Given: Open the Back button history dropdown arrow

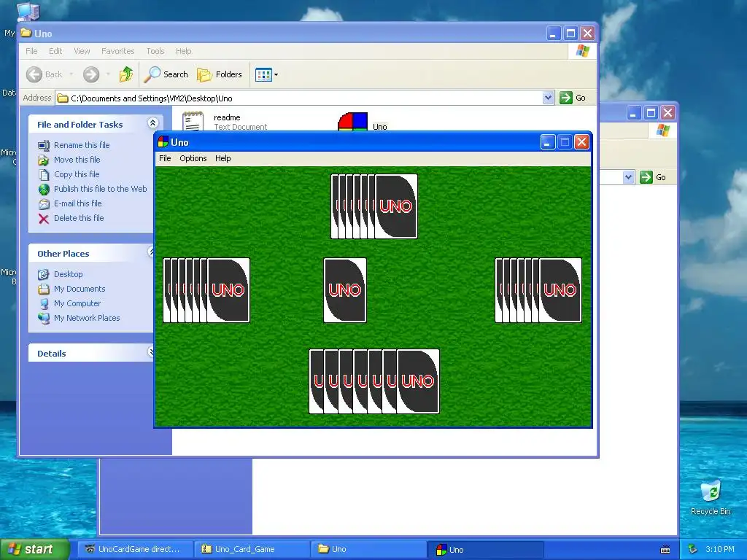Looking at the screenshot, I should pos(71,74).
